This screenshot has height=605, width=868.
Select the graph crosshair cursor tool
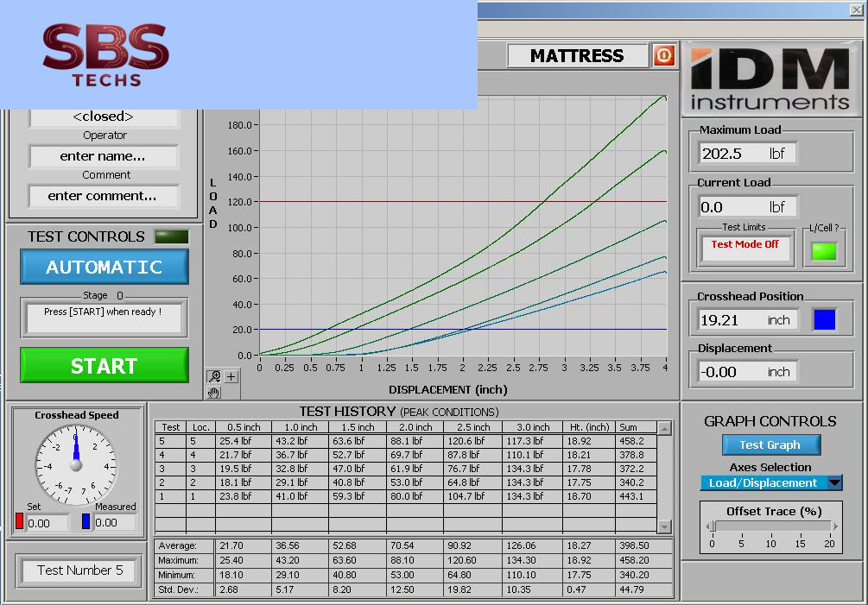[231, 376]
